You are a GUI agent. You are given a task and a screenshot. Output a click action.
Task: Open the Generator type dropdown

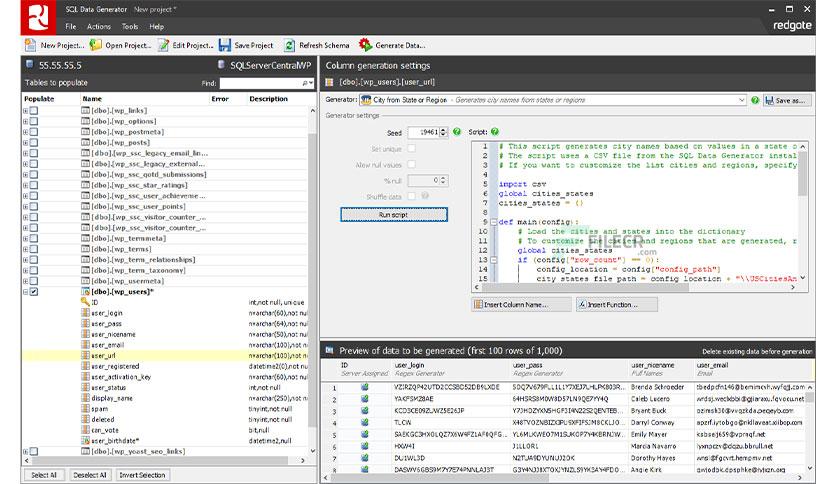741,100
